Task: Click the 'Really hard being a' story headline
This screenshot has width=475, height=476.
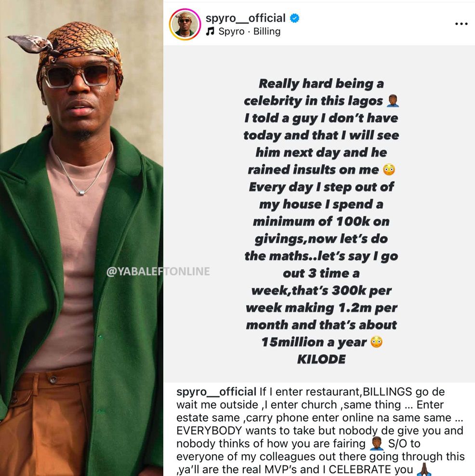Action: (x=321, y=83)
